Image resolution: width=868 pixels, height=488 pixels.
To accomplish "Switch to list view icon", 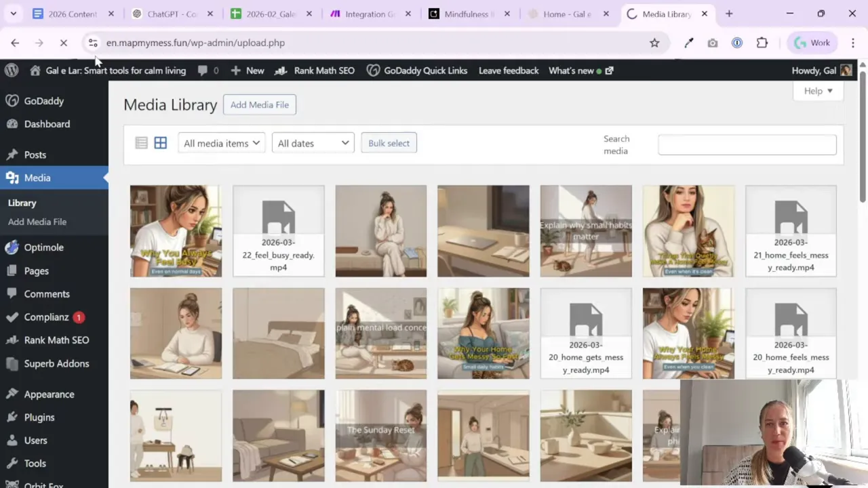I will [141, 143].
